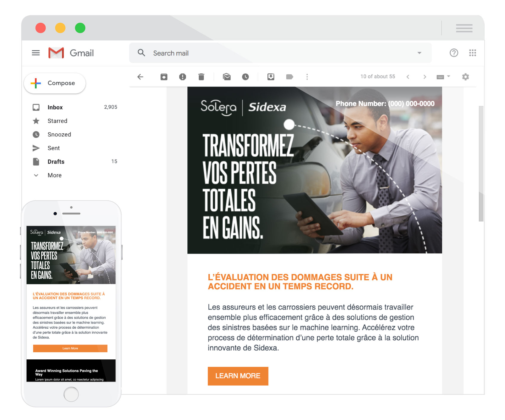Viewport: 505px width, 420px height.
Task: Click the vertical scrollbar on the right
Action: tap(481, 164)
